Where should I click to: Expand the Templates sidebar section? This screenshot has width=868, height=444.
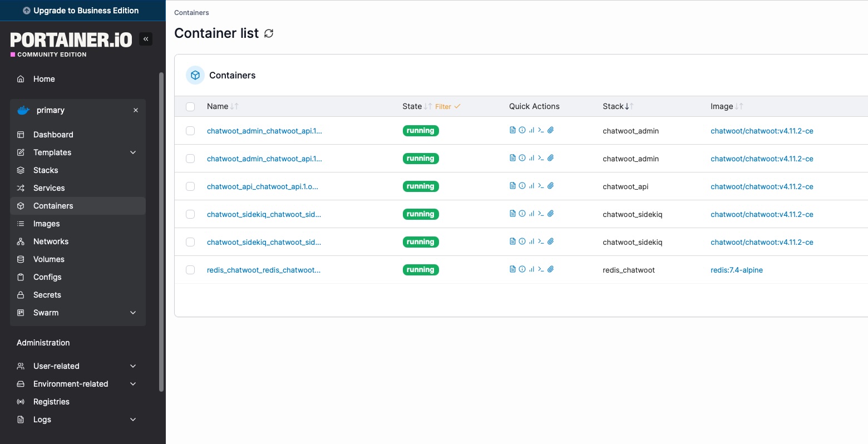click(133, 152)
